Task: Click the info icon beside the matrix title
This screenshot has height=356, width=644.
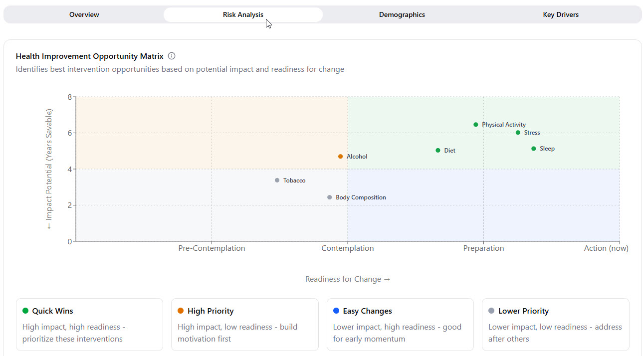Action: tap(172, 56)
